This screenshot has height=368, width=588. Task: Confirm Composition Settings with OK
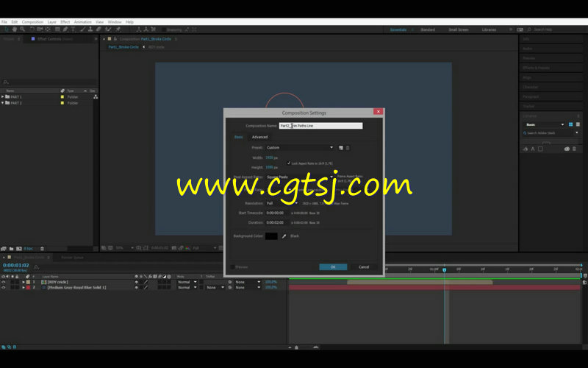tap(333, 267)
